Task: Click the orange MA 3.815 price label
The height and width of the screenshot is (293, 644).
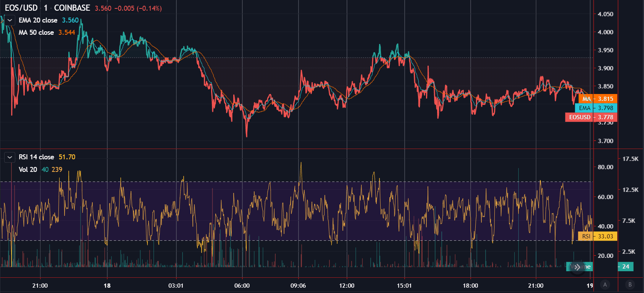Action: coord(598,99)
